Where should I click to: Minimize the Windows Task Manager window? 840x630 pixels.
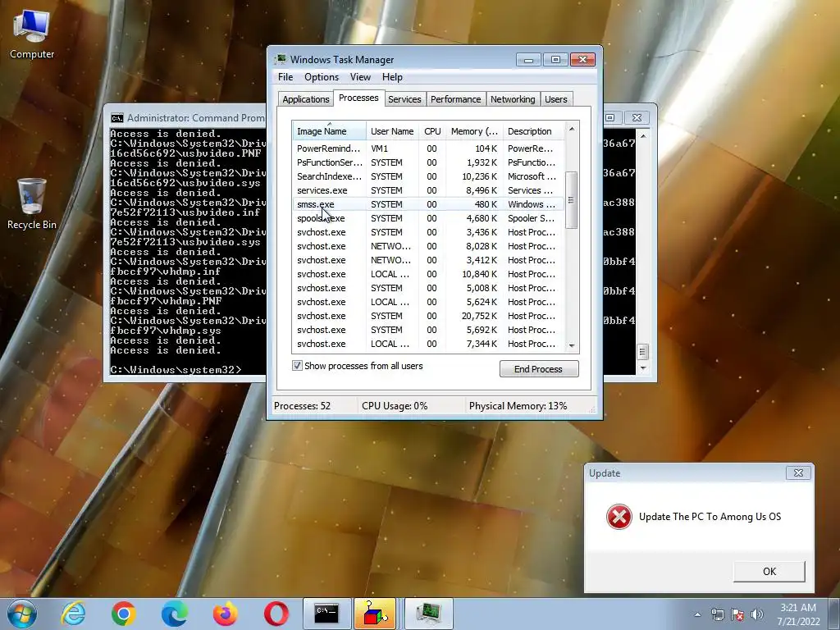coord(528,59)
